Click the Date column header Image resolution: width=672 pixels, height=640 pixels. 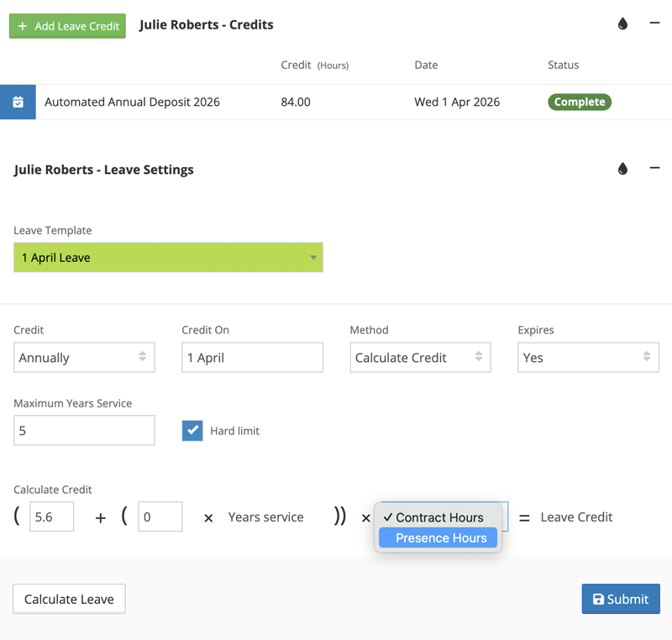tap(426, 66)
